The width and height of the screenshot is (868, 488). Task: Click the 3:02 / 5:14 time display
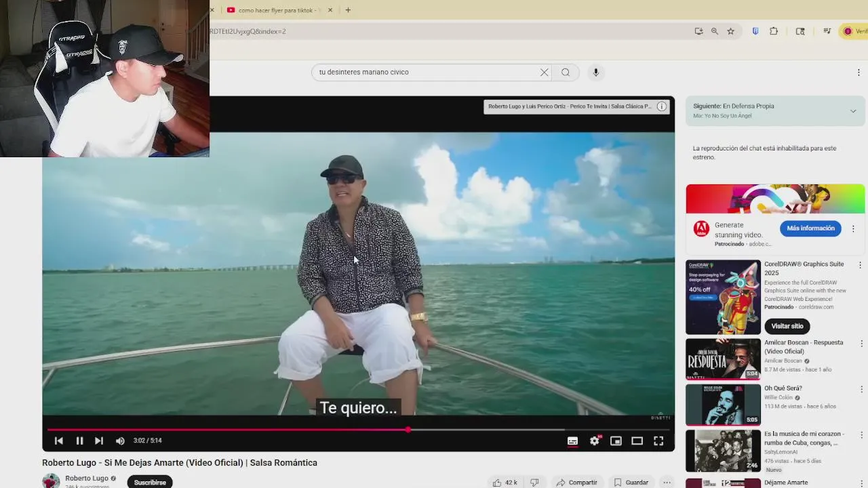147,441
